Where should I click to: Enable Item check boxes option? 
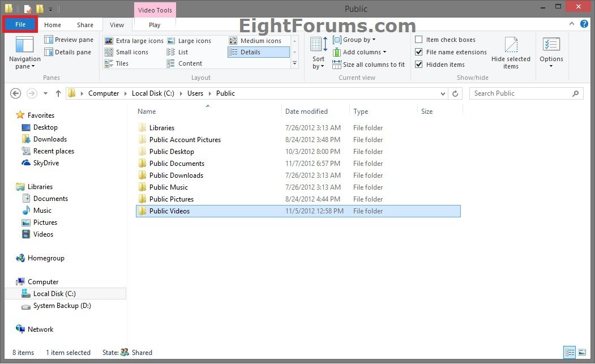click(x=419, y=40)
